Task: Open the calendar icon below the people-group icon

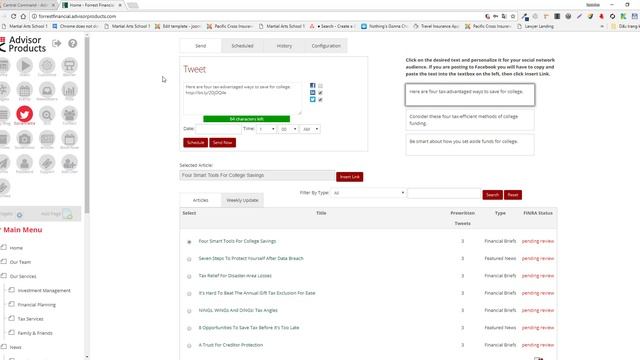Action: (69, 139)
